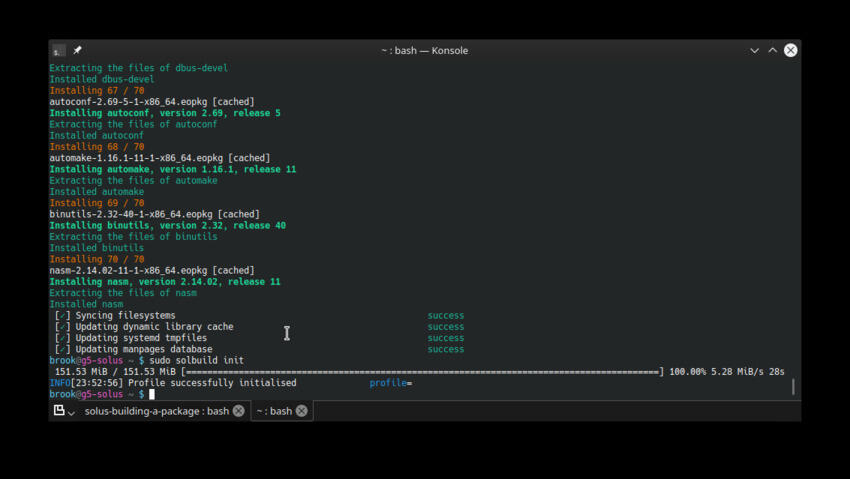This screenshot has width=850, height=479.
Task: Click 'Updating dynamic library cache' line
Action: tap(154, 327)
